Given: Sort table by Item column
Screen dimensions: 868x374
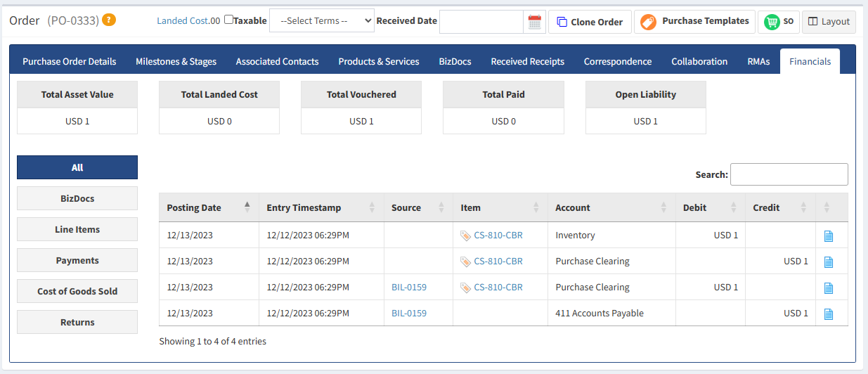Looking at the screenshot, I should click(x=500, y=207).
